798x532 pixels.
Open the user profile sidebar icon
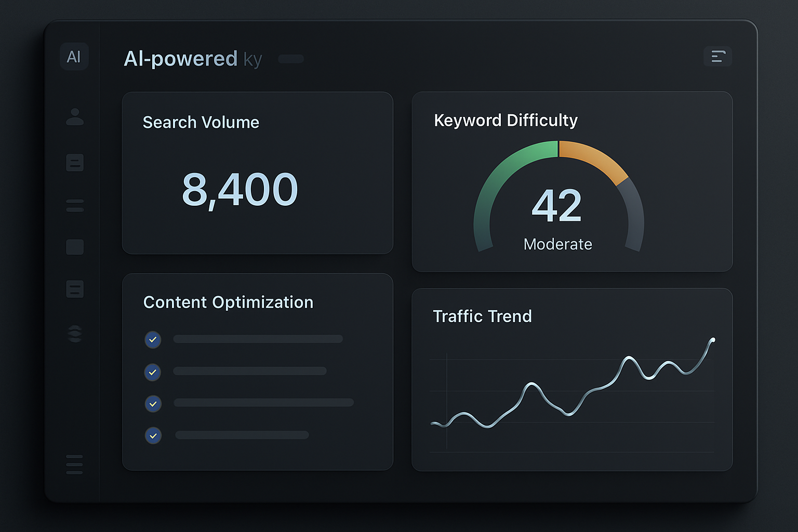point(75,117)
